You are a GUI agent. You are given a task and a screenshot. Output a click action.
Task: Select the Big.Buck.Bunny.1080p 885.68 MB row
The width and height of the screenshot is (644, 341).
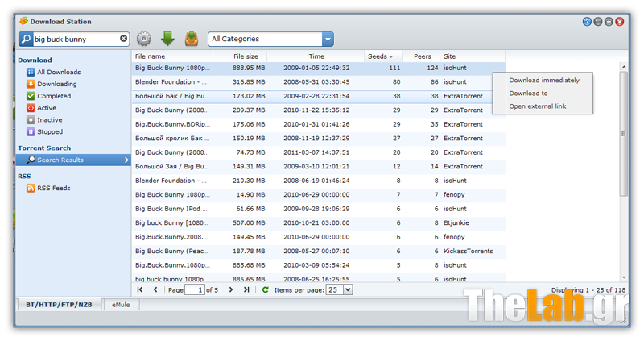click(319, 265)
